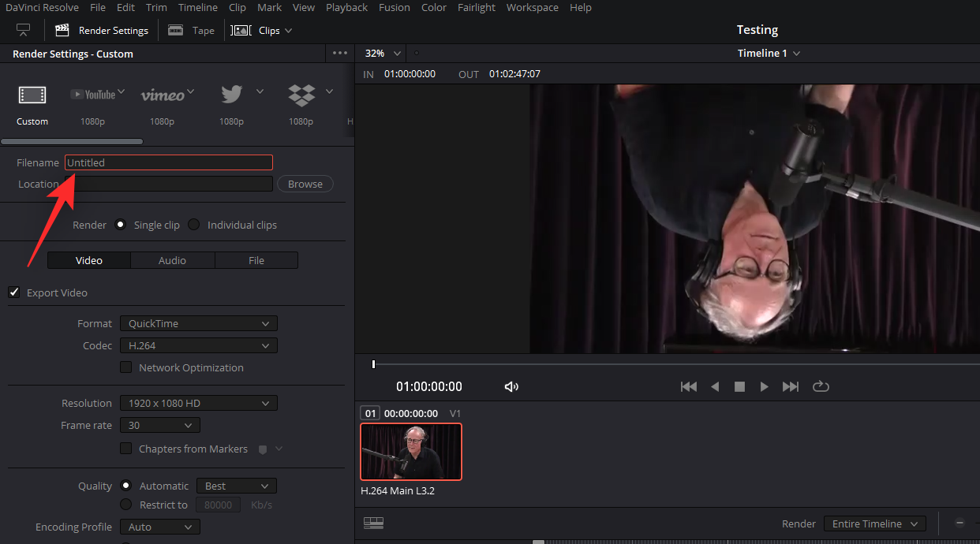Choose the YouTube 1080p preset
This screenshot has height=544, width=980.
coord(92,95)
